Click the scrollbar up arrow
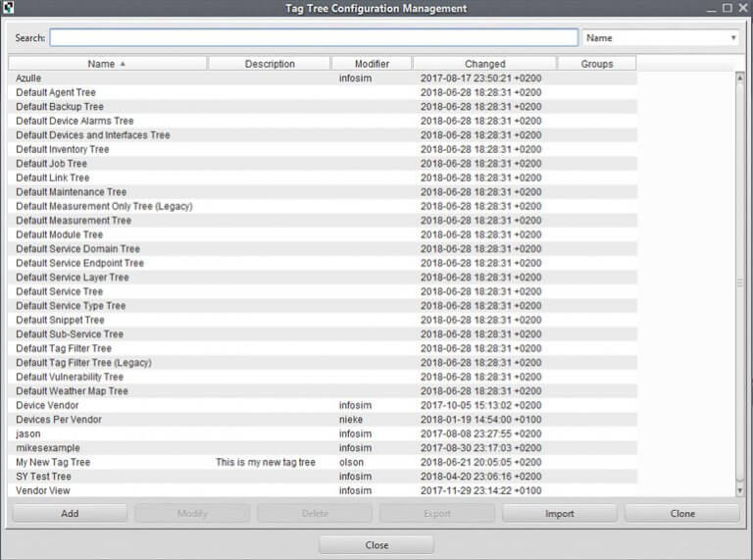Viewport: 753px width, 560px height. [x=740, y=77]
